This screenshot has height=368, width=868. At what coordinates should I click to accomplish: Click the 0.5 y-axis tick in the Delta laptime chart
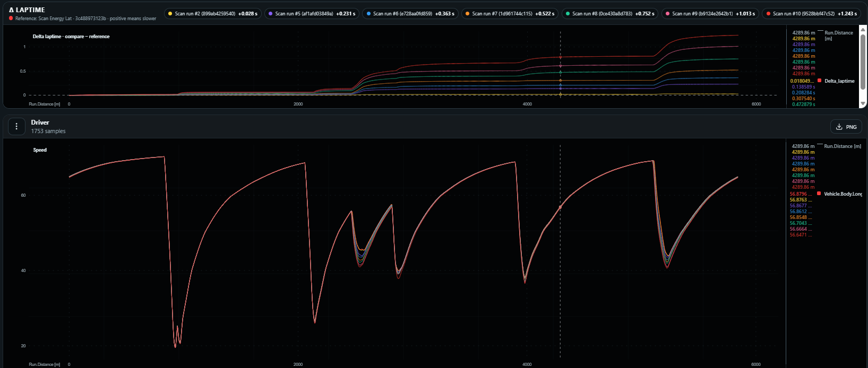point(23,71)
